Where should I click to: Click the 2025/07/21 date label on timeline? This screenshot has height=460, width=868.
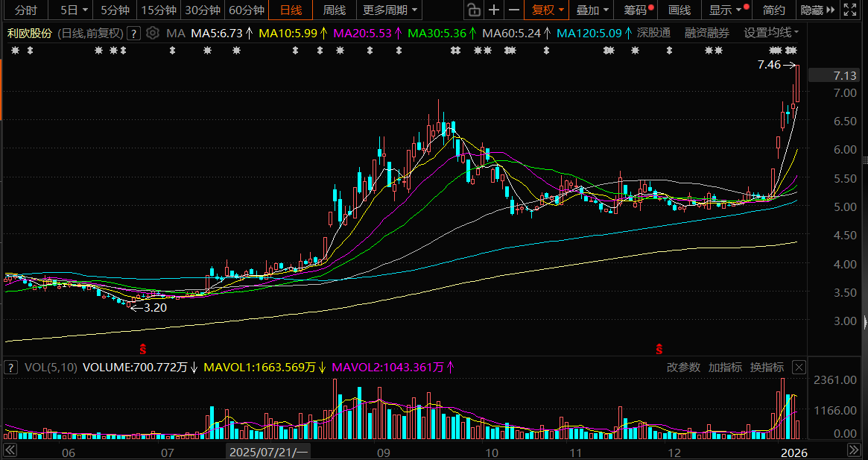[268, 451]
